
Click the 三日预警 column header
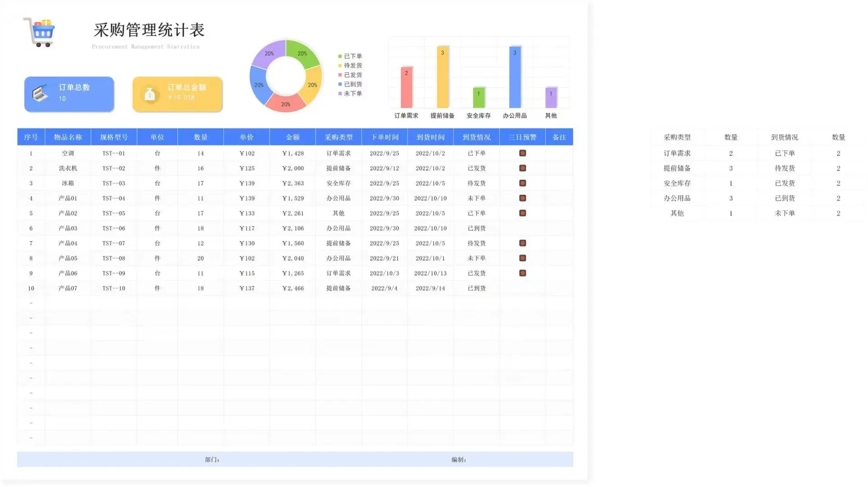click(x=522, y=137)
